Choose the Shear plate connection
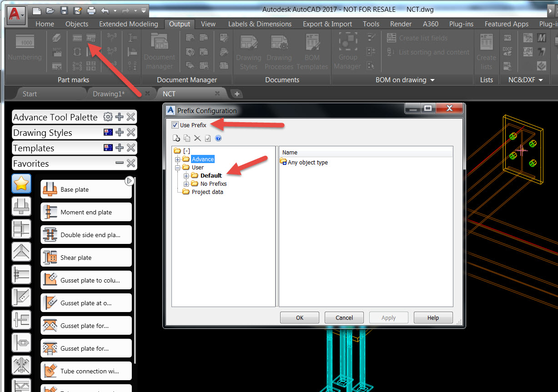Image resolution: width=558 pixels, height=392 pixels. click(x=85, y=258)
